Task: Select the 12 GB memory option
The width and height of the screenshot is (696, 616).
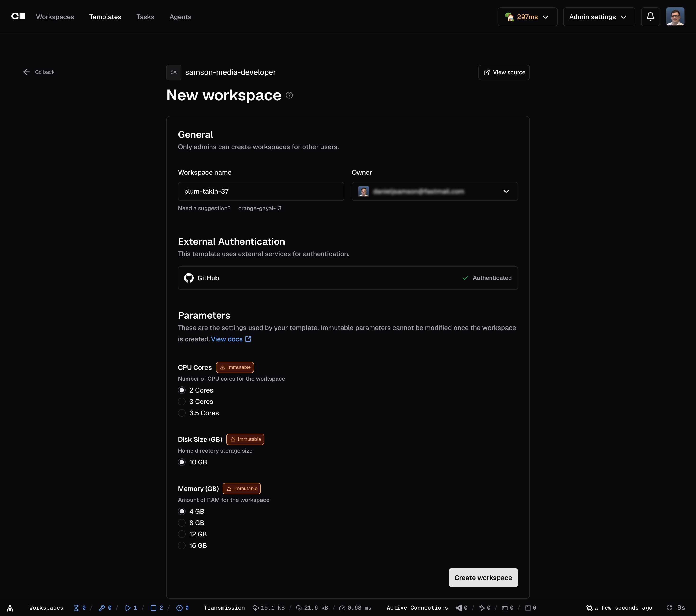Action: point(182,534)
